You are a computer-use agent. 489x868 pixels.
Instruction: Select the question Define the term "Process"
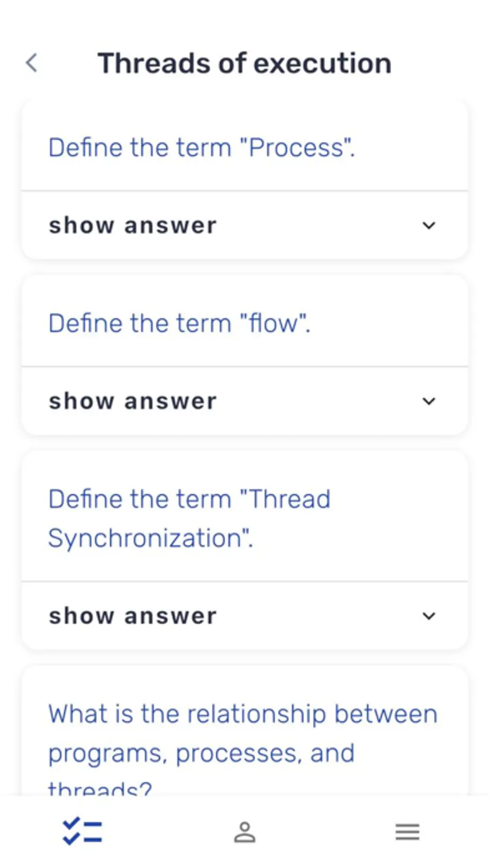[x=202, y=148]
